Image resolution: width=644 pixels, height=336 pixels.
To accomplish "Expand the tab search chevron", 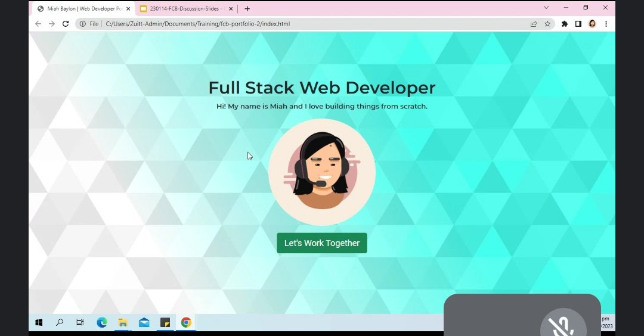I will click(x=546, y=7).
